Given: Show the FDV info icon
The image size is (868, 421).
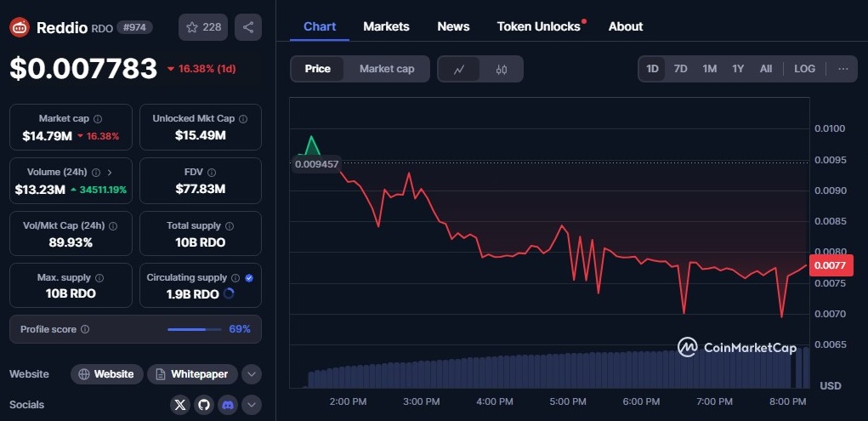Looking at the screenshot, I should point(212,173).
